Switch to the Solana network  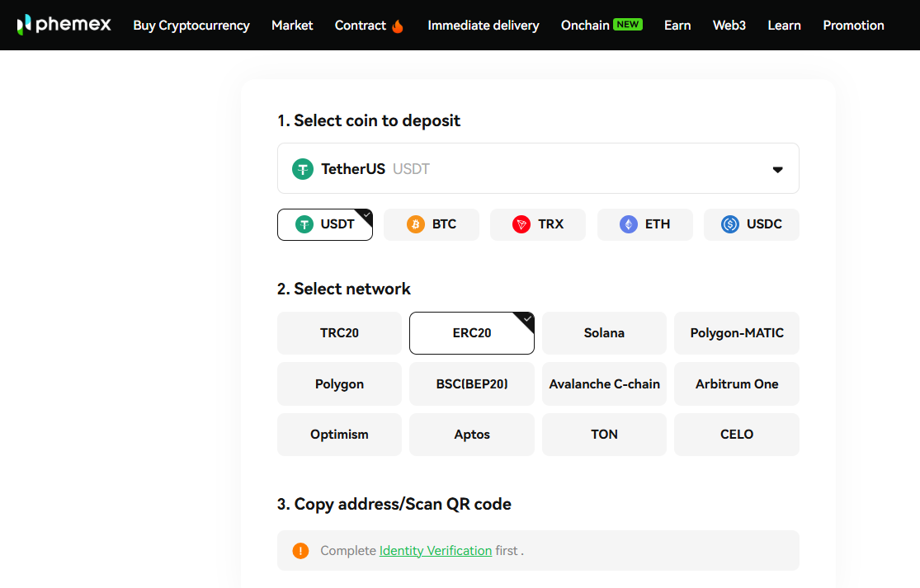(604, 333)
